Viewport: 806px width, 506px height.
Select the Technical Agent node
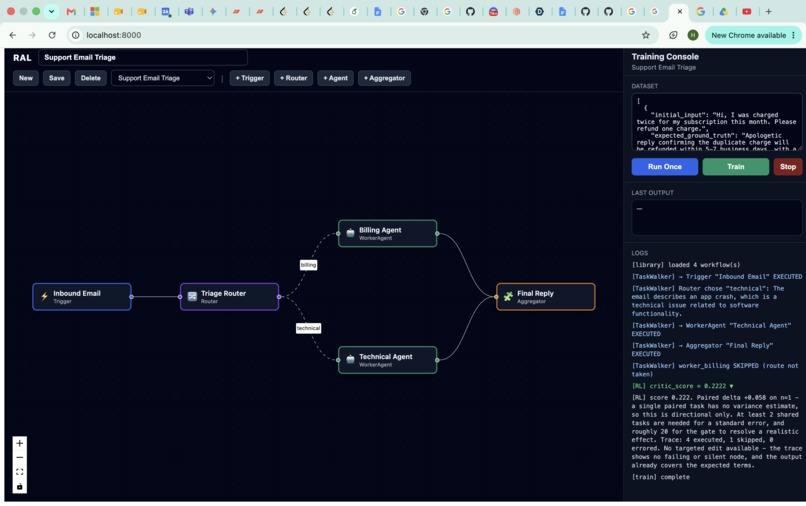(388, 360)
